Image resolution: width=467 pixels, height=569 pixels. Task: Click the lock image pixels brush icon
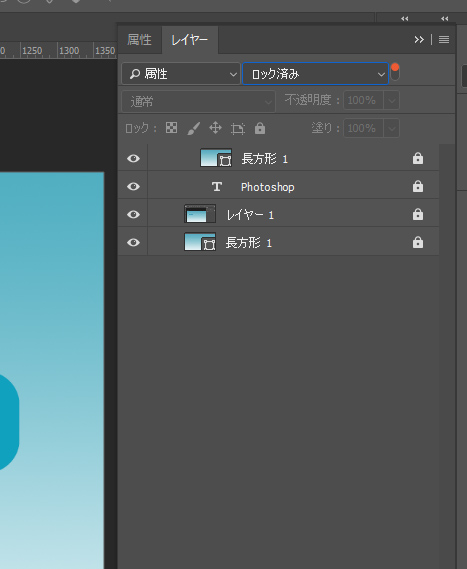click(193, 128)
